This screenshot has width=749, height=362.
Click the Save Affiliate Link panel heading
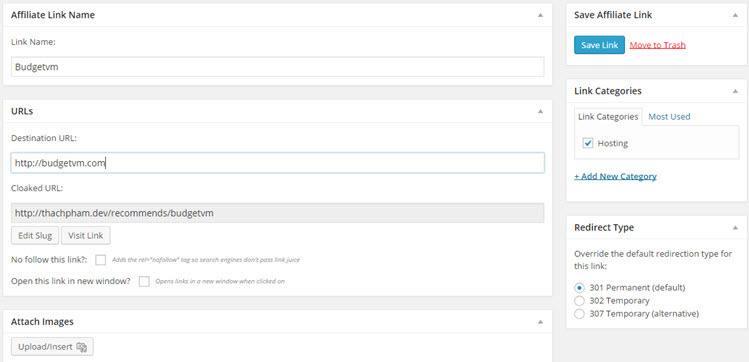613,15
